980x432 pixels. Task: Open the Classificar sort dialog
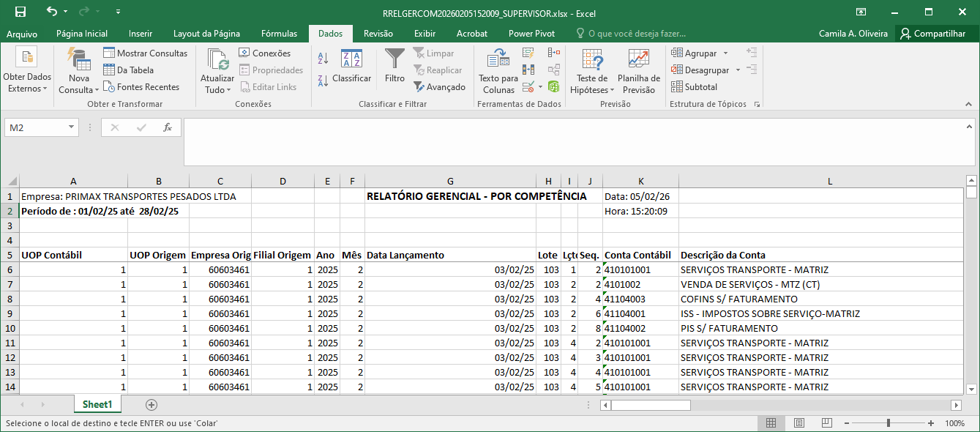coord(351,66)
